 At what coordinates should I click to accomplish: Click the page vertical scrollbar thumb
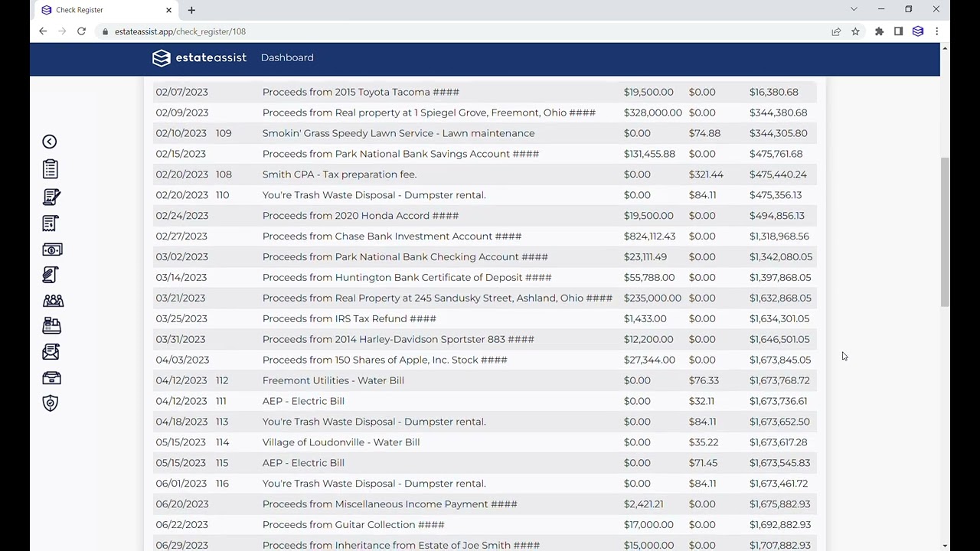[x=945, y=232]
